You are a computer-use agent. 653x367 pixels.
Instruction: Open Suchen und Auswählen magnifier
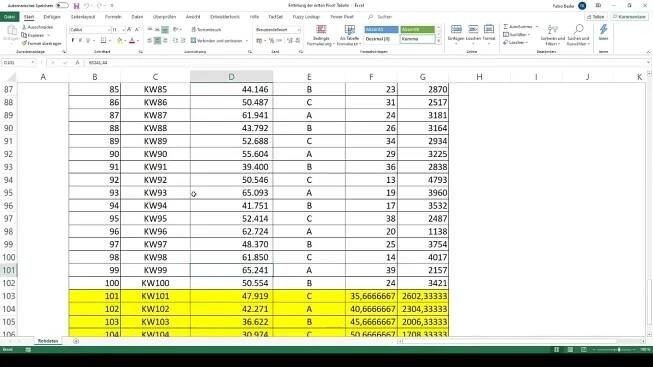point(578,30)
